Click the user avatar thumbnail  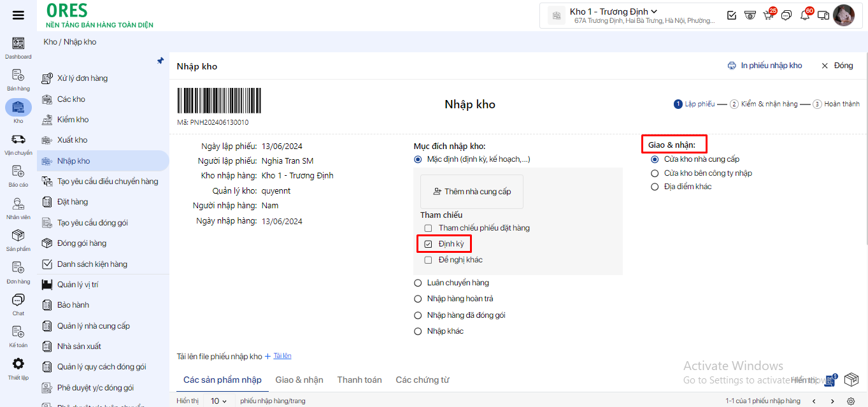(x=844, y=15)
